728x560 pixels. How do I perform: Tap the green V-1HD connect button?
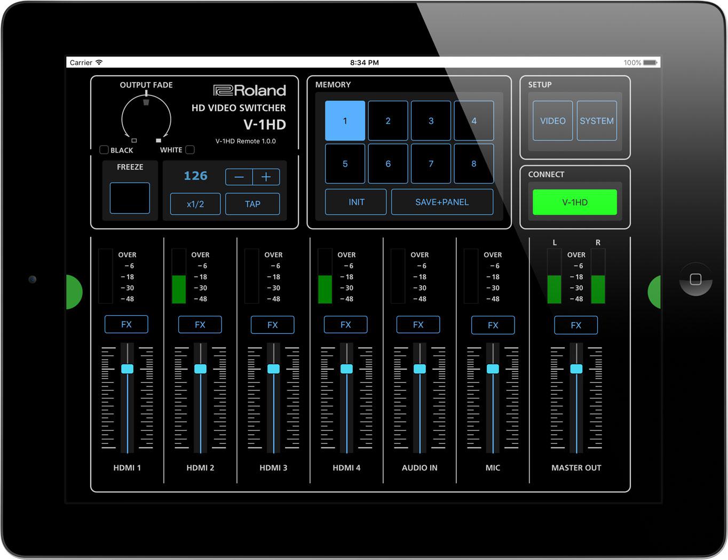(x=575, y=202)
